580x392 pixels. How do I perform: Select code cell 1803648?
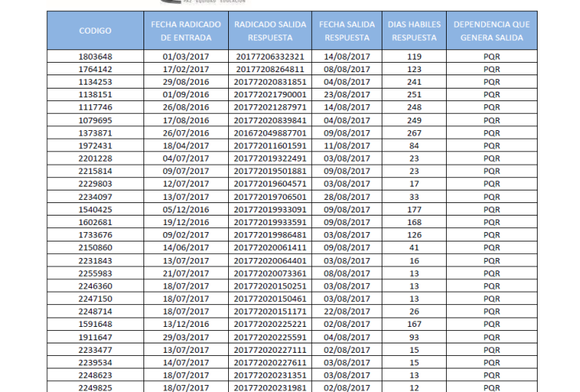coord(95,56)
